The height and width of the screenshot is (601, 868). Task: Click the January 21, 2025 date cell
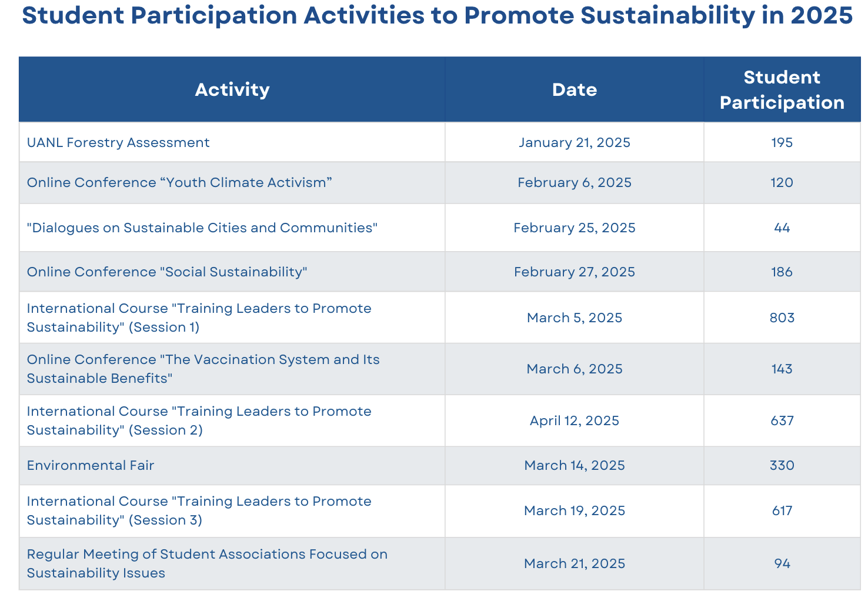[575, 142]
